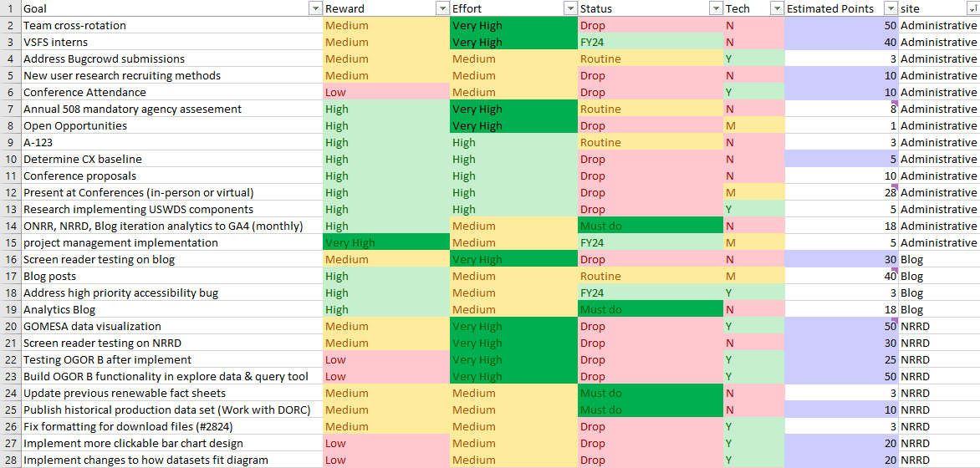Select the dark green "Very High" Reward cell

tap(385, 242)
